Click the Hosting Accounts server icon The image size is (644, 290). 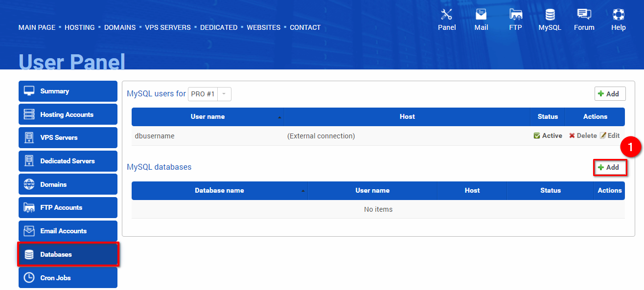point(29,114)
